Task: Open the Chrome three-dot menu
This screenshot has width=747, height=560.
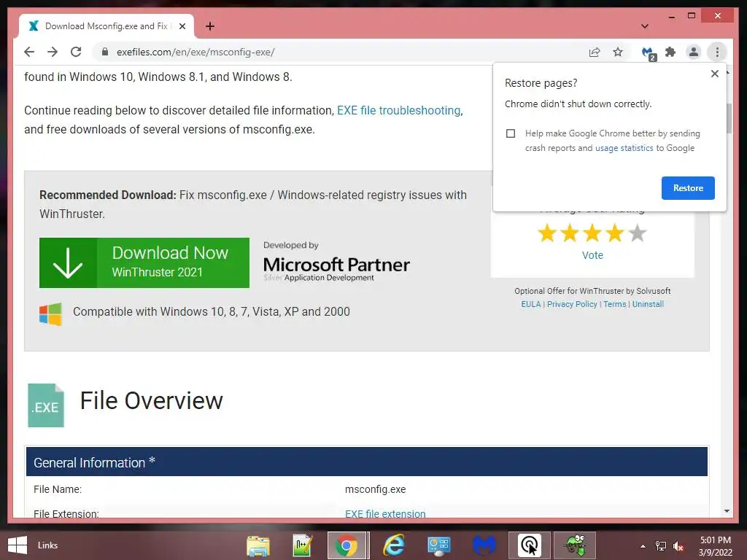Action: click(717, 52)
